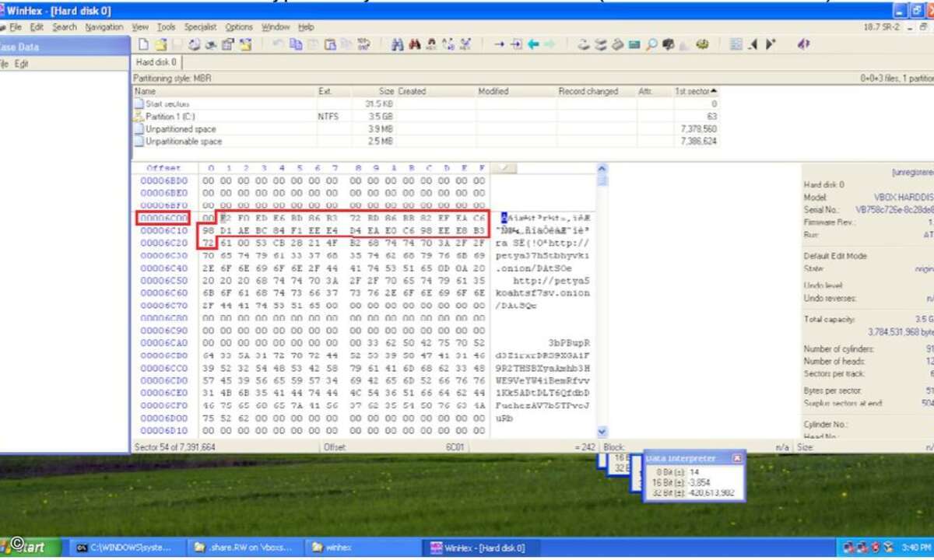Open the Options menu
Screen dimensions: 934x560
point(239,26)
